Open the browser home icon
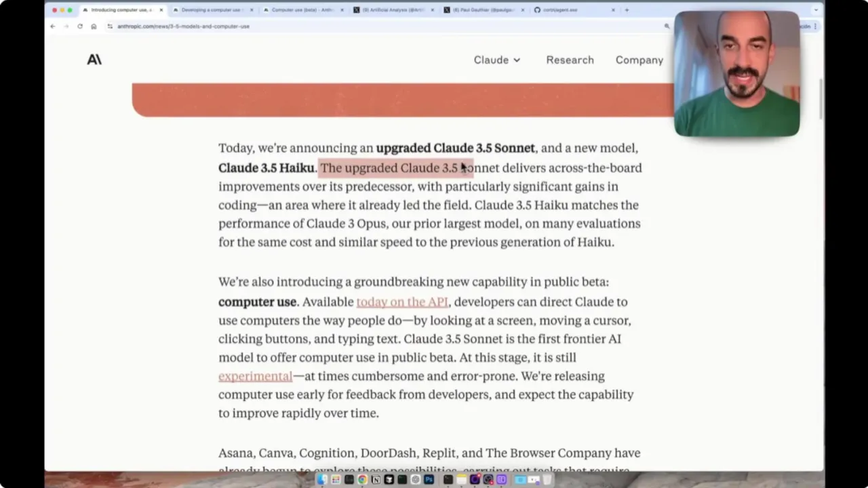 pyautogui.click(x=94, y=26)
